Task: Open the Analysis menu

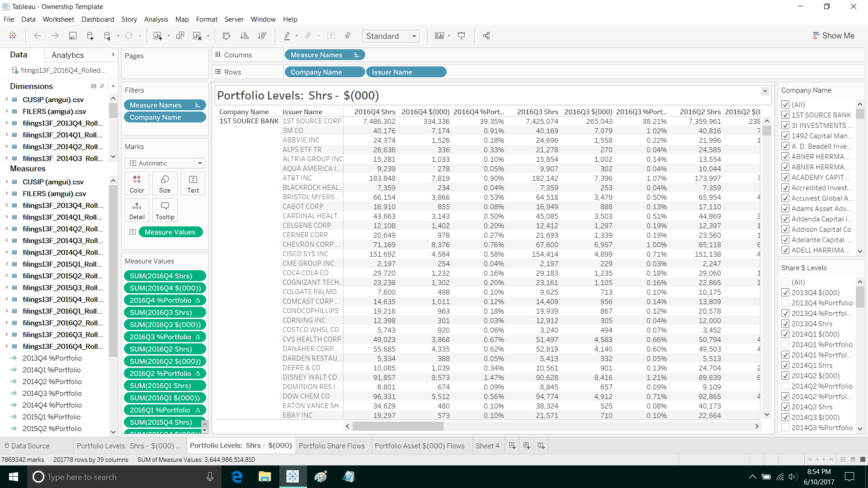Action: (x=156, y=19)
